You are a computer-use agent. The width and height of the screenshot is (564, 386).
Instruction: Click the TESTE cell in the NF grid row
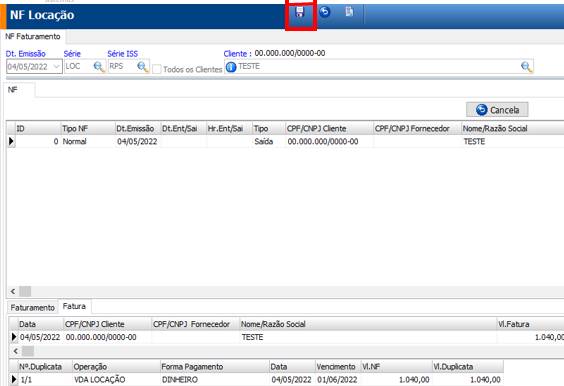point(513,141)
